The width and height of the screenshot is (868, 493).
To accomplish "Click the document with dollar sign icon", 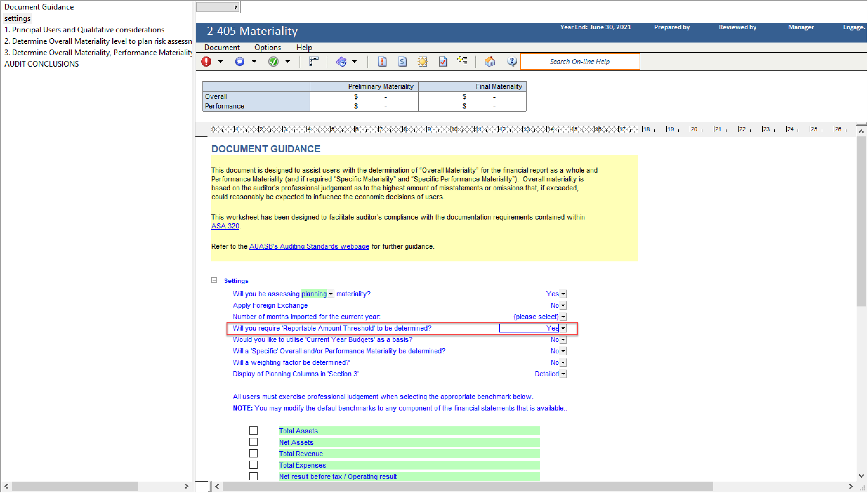I will [x=403, y=62].
